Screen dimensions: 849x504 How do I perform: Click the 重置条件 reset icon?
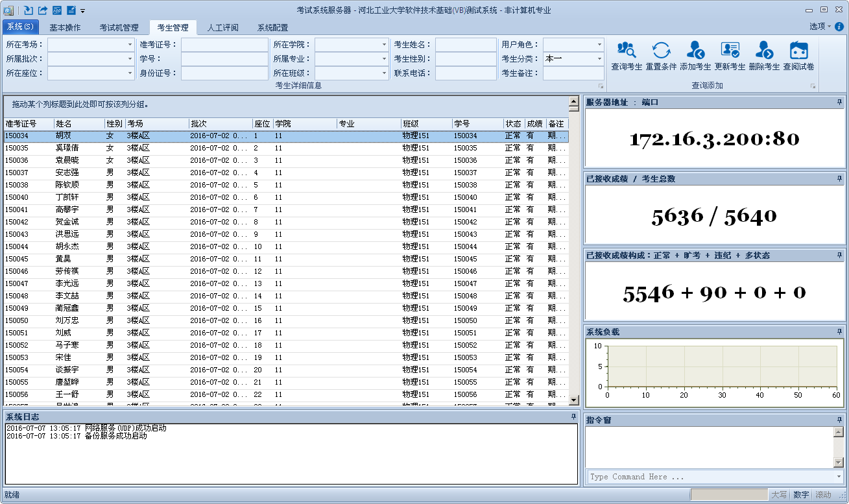(661, 50)
